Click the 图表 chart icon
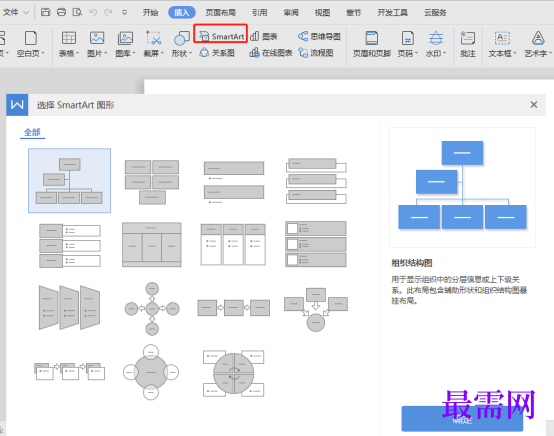 (264, 36)
